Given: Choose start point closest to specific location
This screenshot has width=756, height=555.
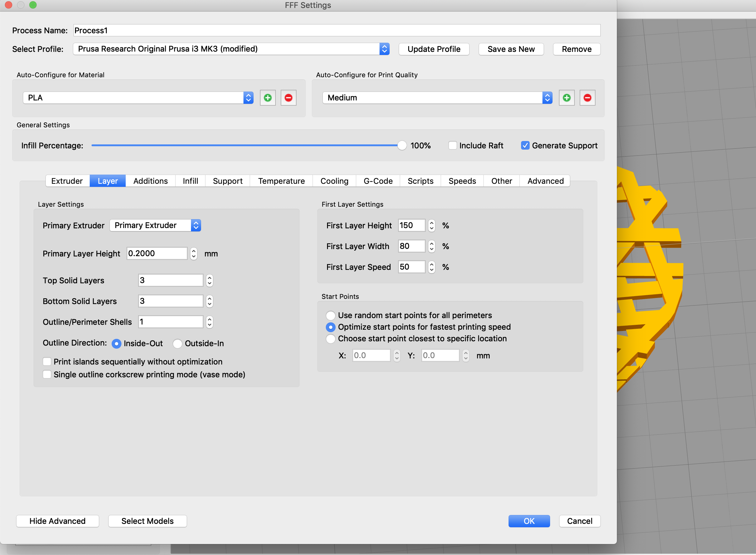Looking at the screenshot, I should (x=331, y=339).
